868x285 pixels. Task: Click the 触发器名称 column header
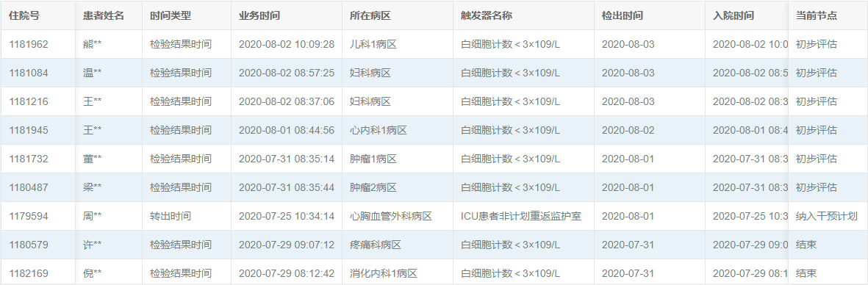tap(486, 15)
